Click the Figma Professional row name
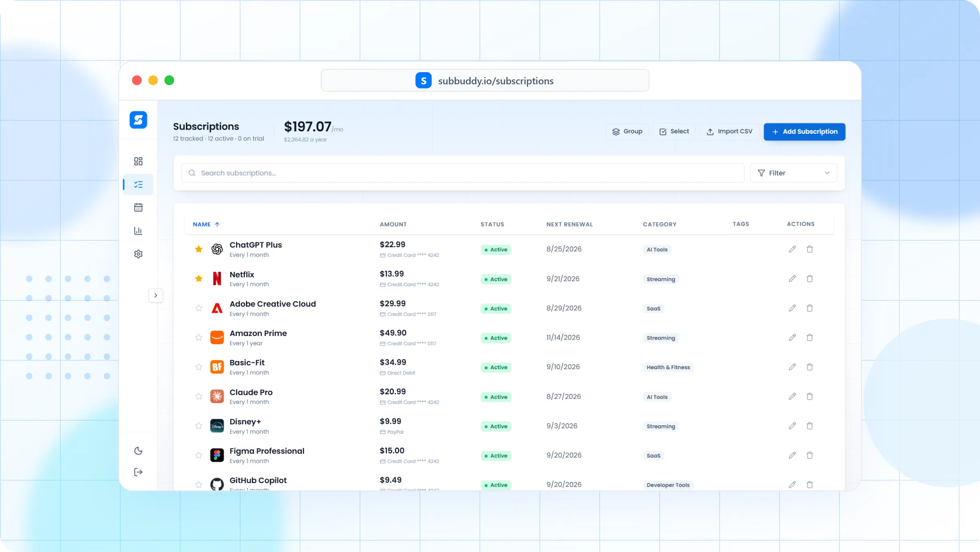The height and width of the screenshot is (552, 980). coord(267,451)
